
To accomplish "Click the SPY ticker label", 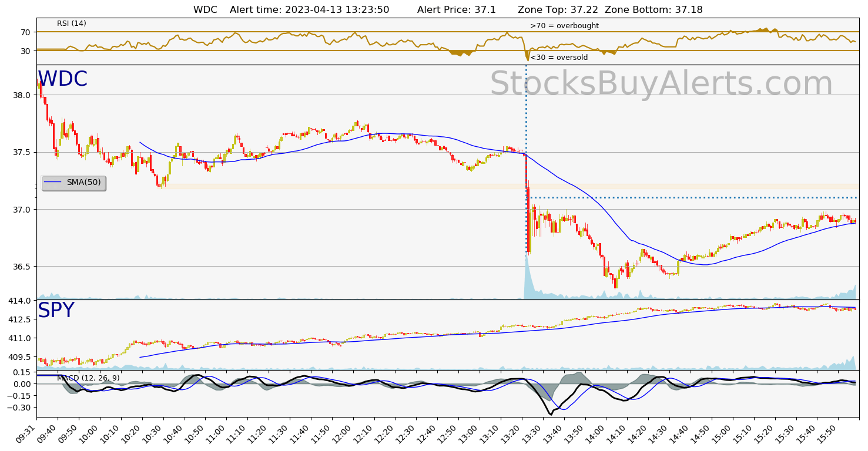I will [x=56, y=311].
